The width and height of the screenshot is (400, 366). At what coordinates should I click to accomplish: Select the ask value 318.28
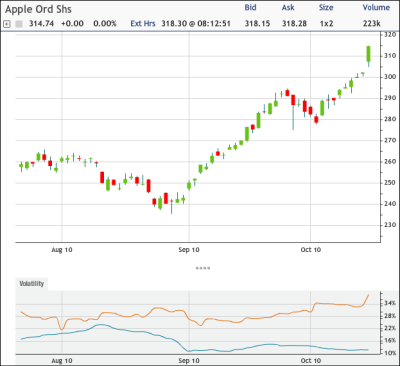(x=294, y=24)
